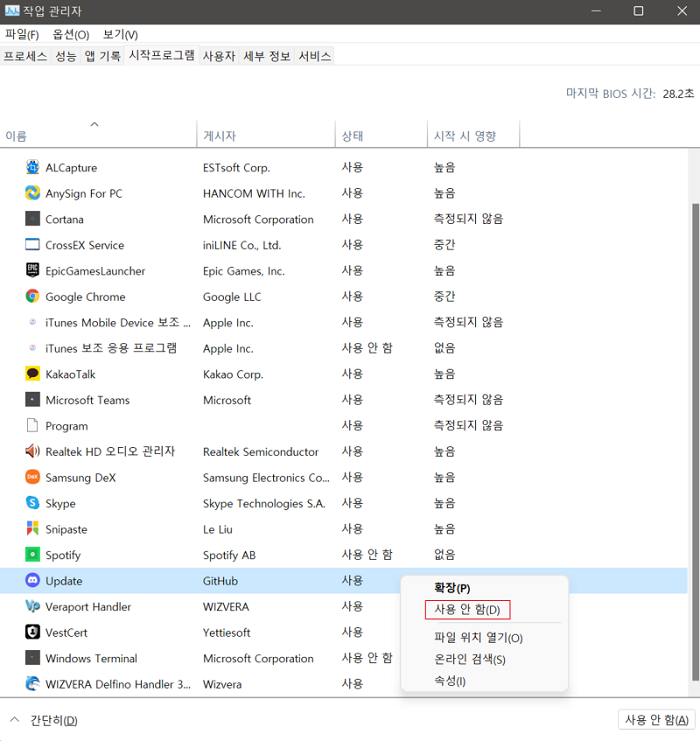The width and height of the screenshot is (700, 741).
Task: Click the CrossEX Service icon
Action: click(x=32, y=244)
